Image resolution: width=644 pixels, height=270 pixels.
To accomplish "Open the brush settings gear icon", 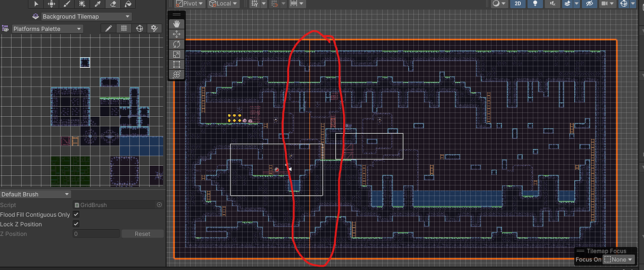I will [x=155, y=29].
